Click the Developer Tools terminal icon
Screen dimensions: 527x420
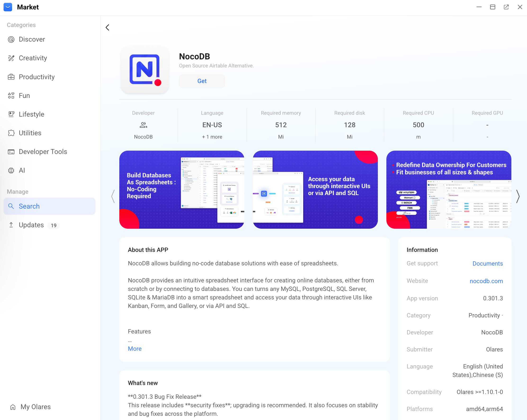click(x=11, y=152)
